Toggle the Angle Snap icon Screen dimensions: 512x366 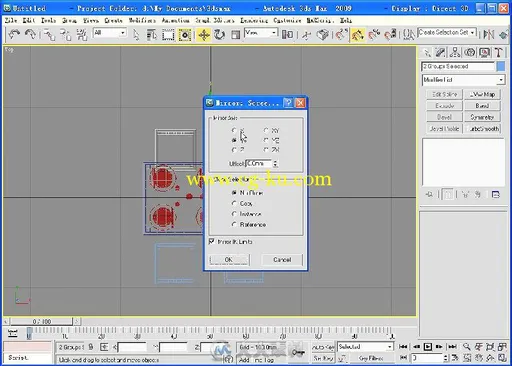click(358, 35)
